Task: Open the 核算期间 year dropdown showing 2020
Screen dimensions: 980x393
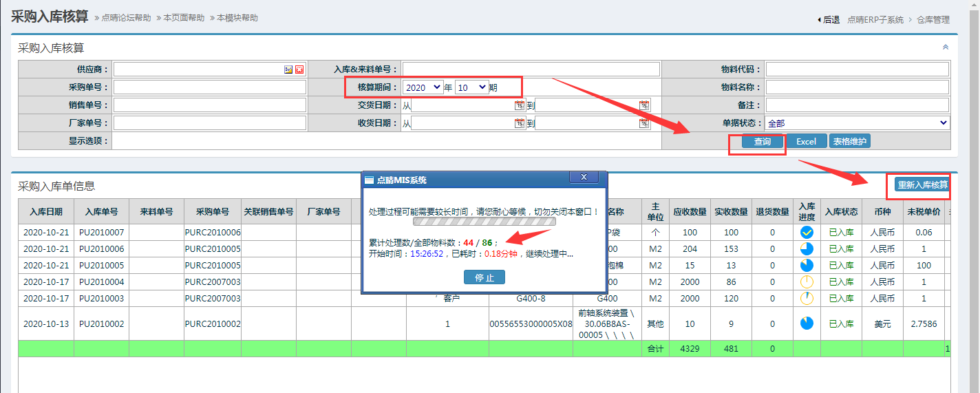Action: tap(423, 87)
